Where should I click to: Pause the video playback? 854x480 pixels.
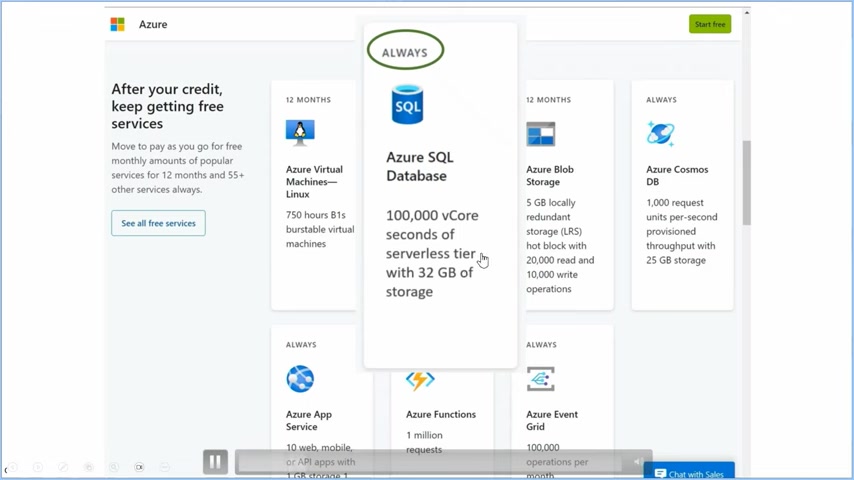pos(215,462)
